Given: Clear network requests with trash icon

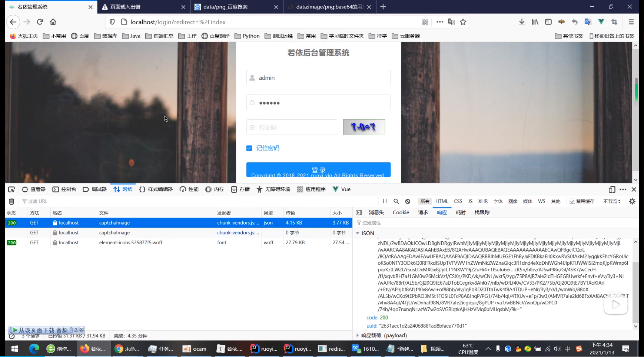Looking at the screenshot, I should click(11, 201).
